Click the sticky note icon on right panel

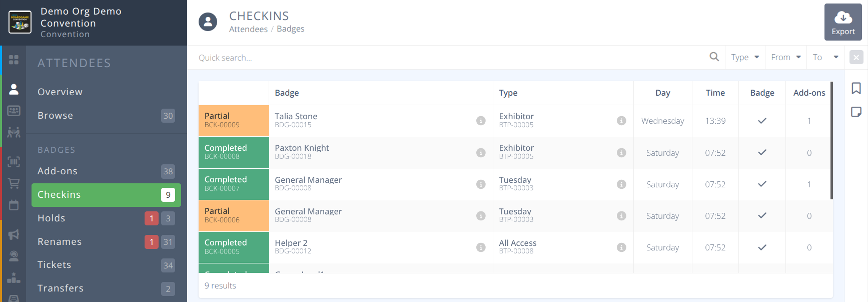click(856, 112)
